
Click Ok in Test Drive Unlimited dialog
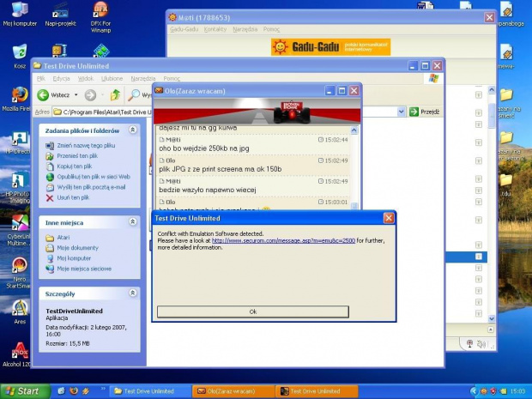253,311
